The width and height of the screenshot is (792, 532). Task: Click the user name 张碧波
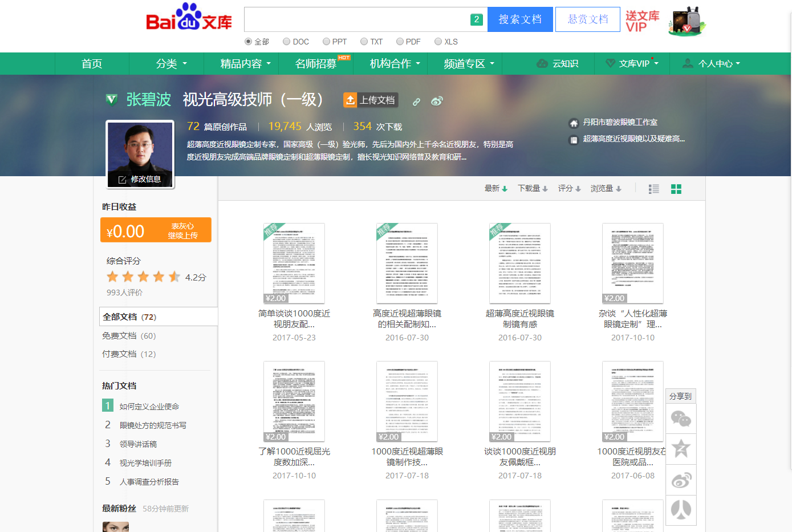click(x=149, y=100)
